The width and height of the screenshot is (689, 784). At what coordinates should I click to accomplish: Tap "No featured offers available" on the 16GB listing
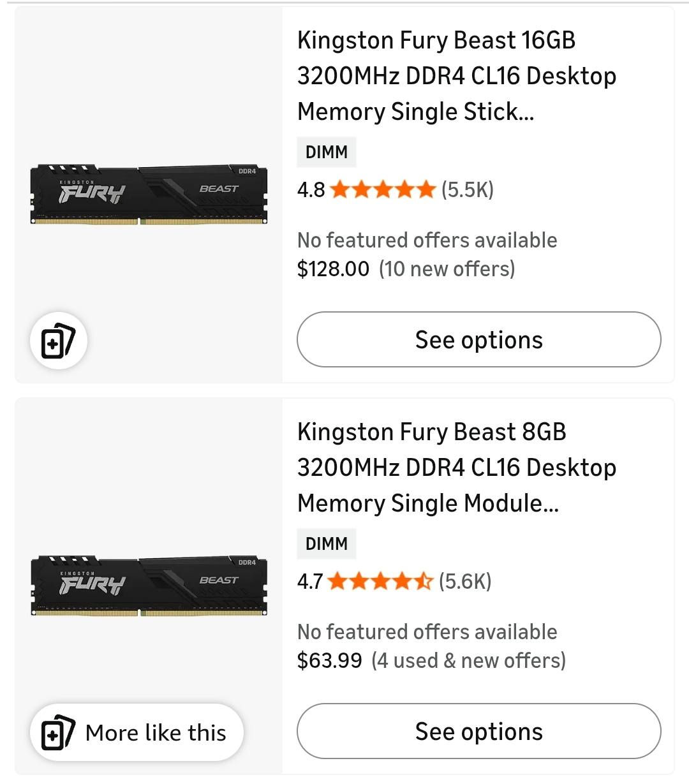(427, 240)
